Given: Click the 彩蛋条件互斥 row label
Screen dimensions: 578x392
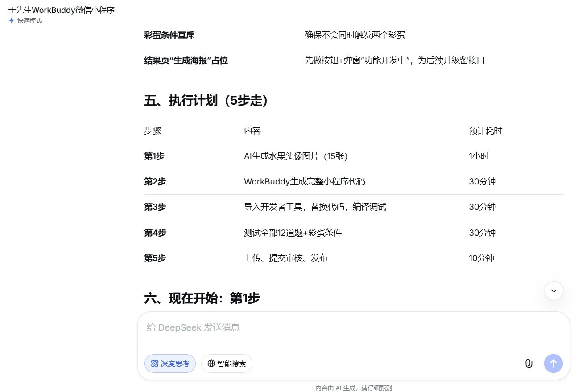Looking at the screenshot, I should click(x=169, y=35).
